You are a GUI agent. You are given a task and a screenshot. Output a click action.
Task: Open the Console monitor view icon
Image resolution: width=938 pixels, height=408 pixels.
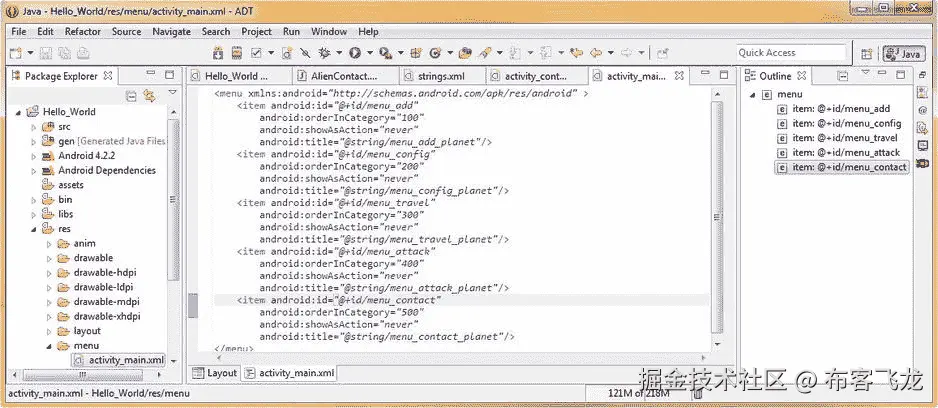tap(922, 145)
